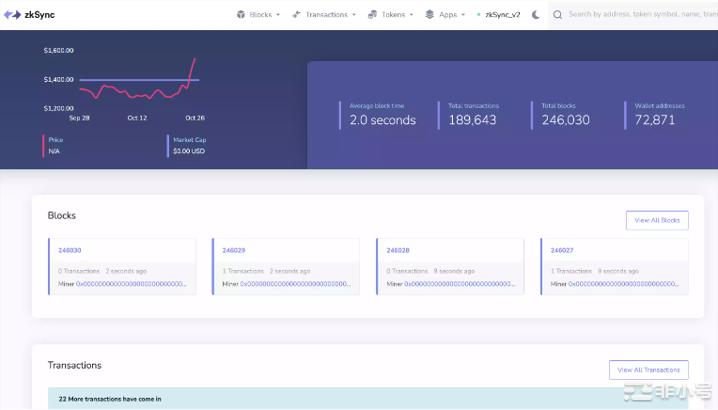Expand the Tokens dropdown menu
This screenshot has height=410, width=718.
click(x=391, y=15)
